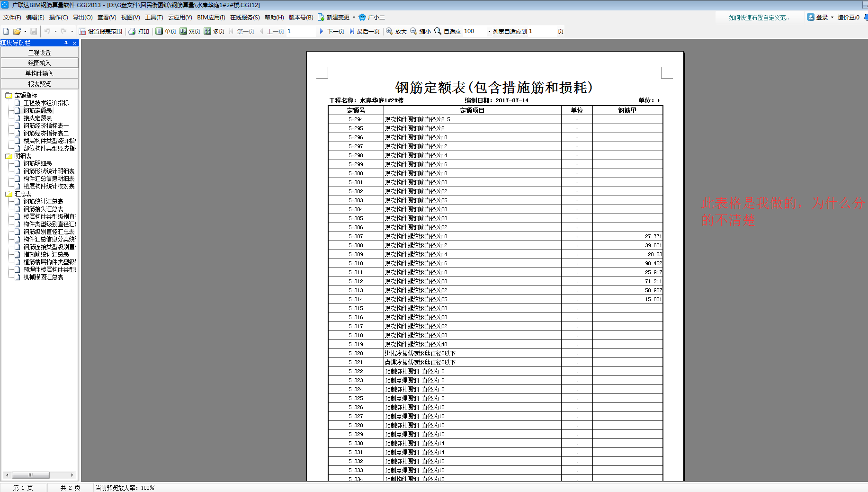868x492 pixels.
Task: Select 钢筋形状统计明细表 report
Action: (49, 171)
